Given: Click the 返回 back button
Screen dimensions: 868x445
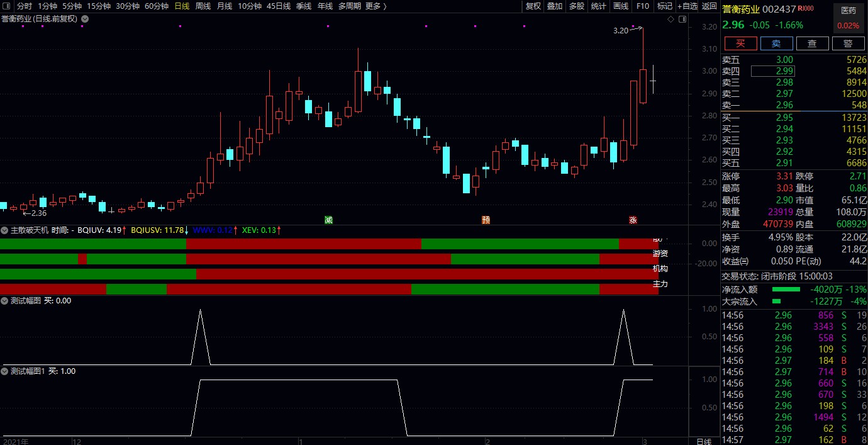Looking at the screenshot, I should [x=709, y=6].
